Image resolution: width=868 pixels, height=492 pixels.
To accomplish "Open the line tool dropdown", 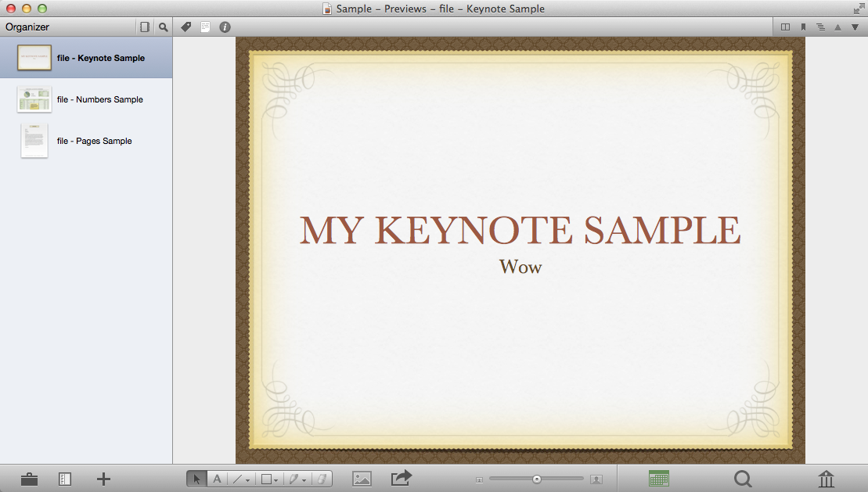I will click(241, 479).
